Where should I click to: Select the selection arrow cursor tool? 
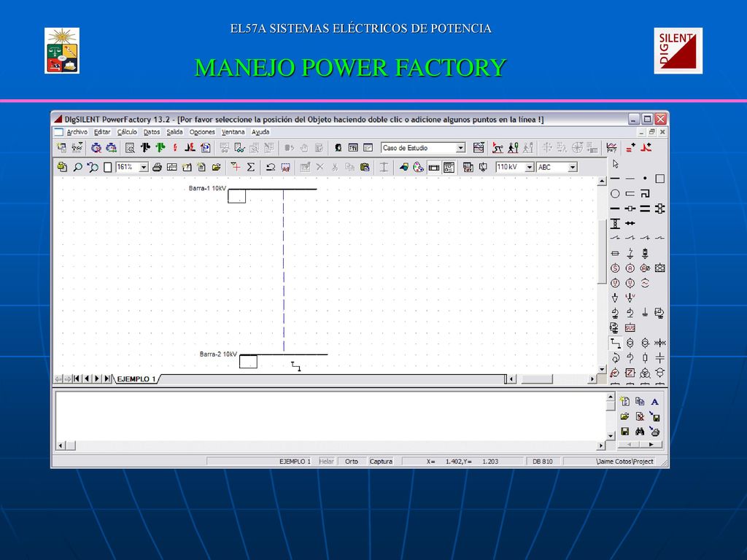616,164
